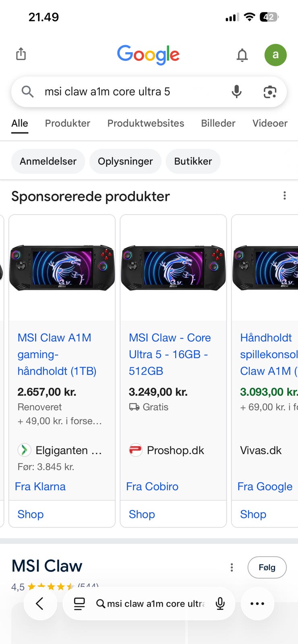Start voice search in Google search box
The width and height of the screenshot is (298, 644).
(237, 92)
